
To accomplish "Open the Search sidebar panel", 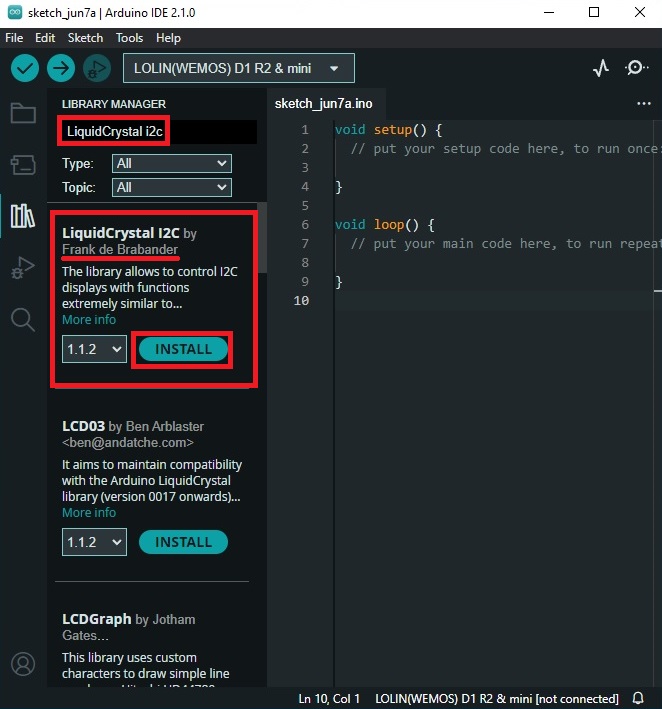I will tap(23, 320).
